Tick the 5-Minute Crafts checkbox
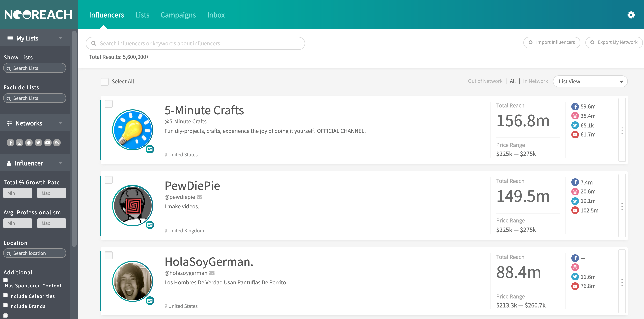This screenshot has width=644, height=319. (x=109, y=104)
